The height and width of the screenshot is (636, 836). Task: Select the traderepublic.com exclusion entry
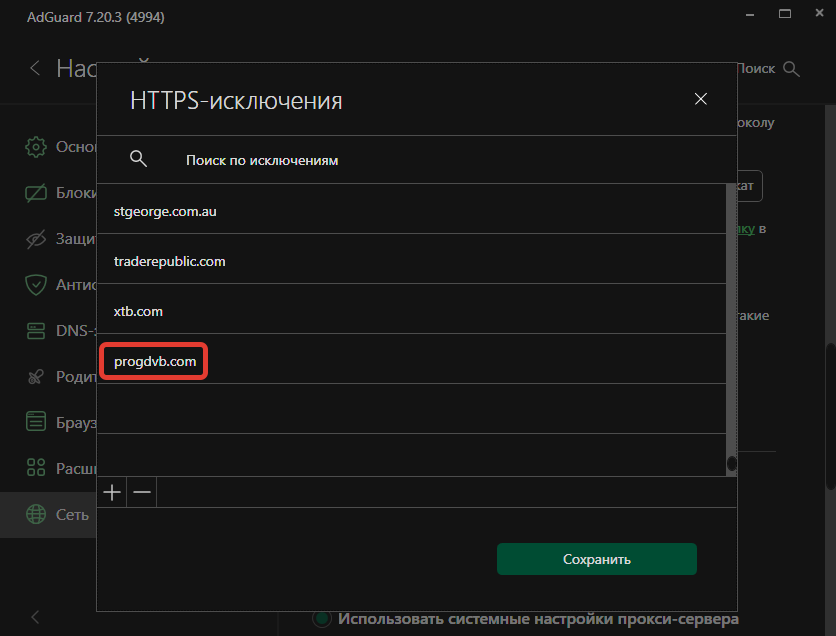coord(170,261)
